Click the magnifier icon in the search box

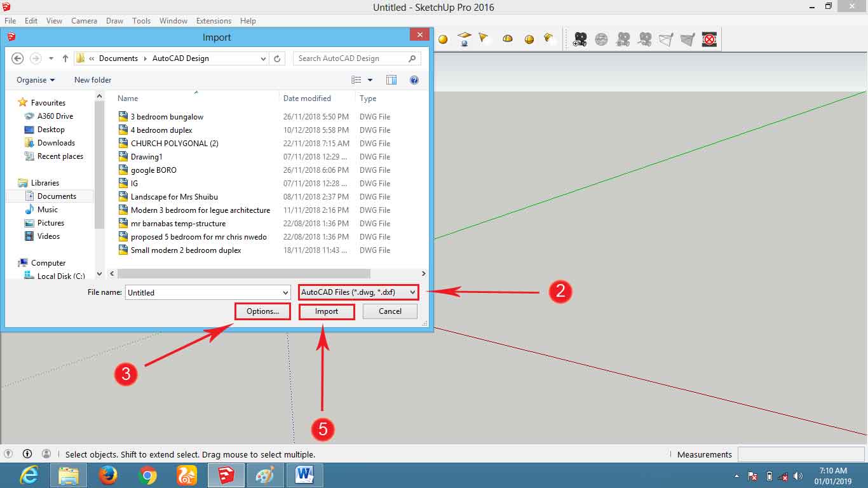tap(412, 58)
